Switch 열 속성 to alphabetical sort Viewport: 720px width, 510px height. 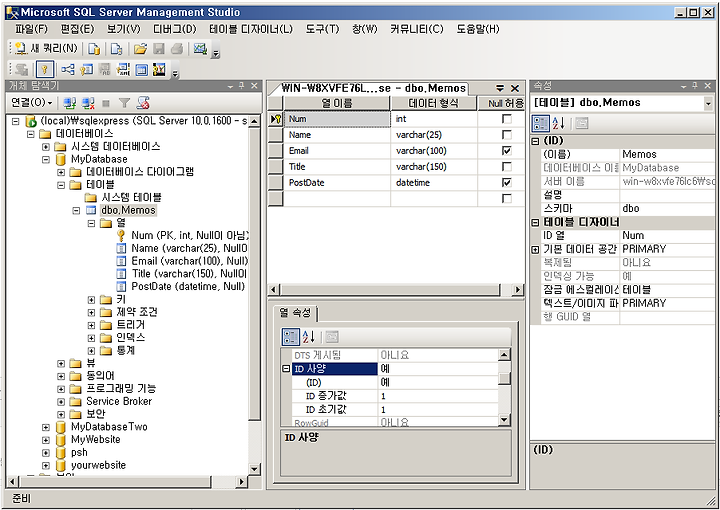tap(309, 337)
